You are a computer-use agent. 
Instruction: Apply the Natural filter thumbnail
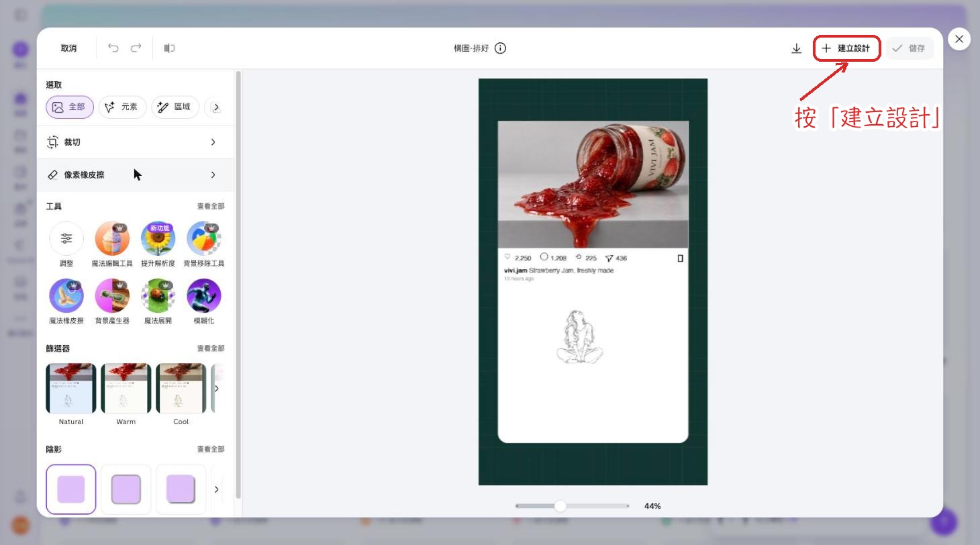71,389
